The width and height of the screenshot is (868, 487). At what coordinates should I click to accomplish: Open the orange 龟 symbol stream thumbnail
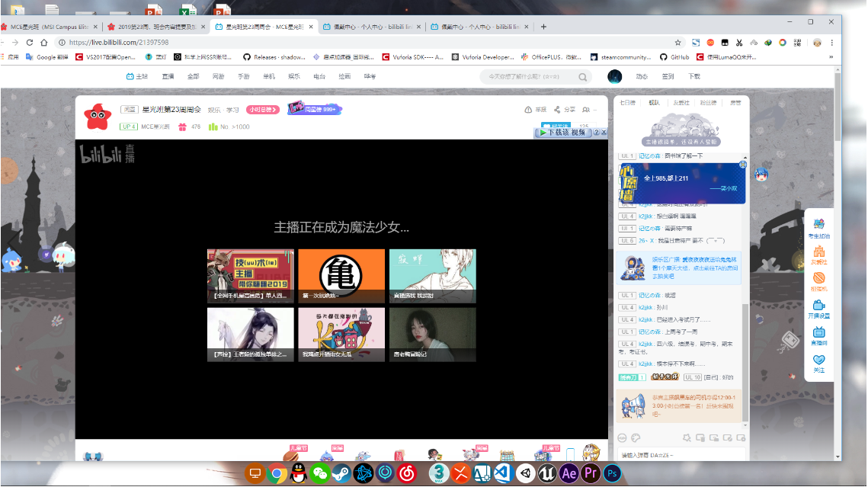tap(341, 276)
